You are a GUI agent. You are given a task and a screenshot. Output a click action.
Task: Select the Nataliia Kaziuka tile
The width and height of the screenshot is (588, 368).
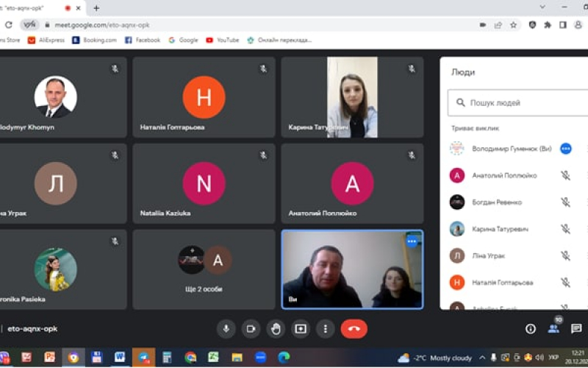(204, 183)
